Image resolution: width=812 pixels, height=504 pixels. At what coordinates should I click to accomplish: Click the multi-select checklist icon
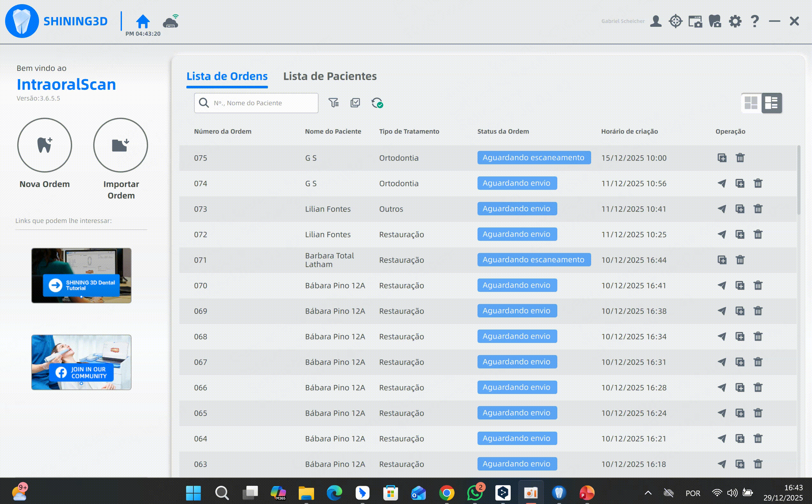355,103
